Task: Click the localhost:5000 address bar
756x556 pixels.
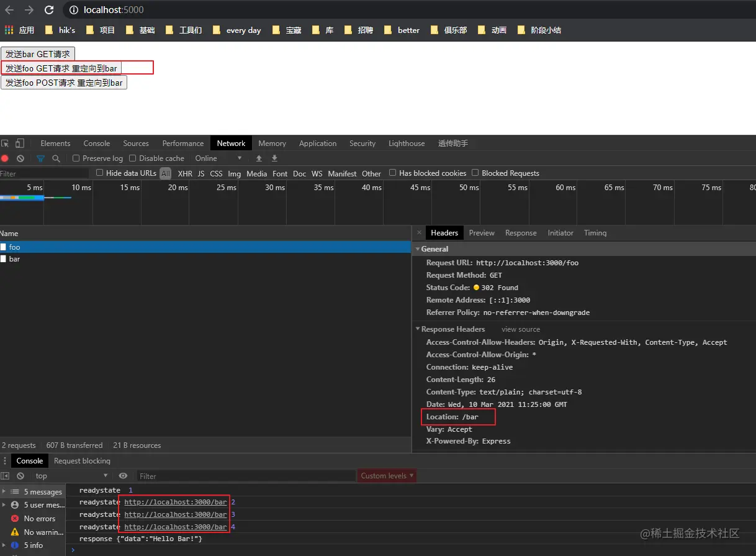Action: click(114, 10)
